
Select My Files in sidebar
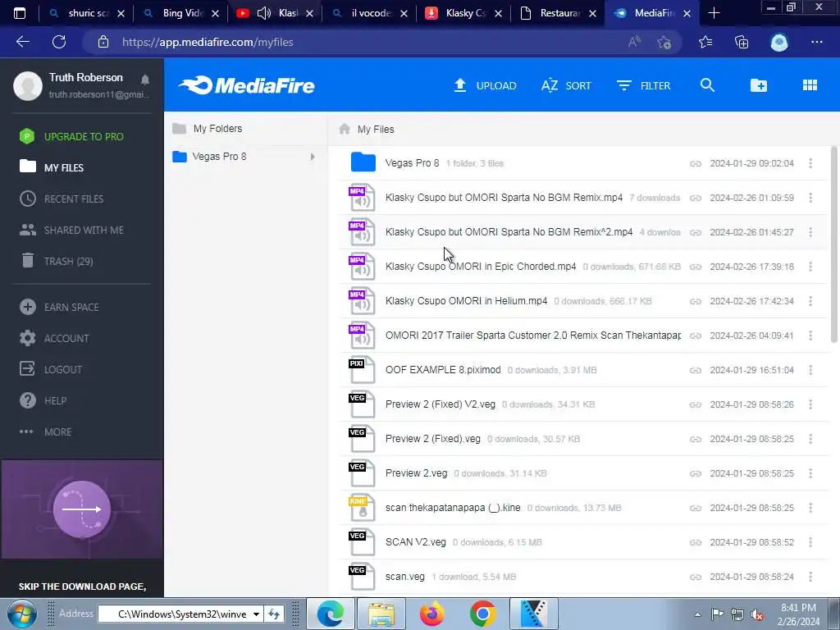(52, 167)
